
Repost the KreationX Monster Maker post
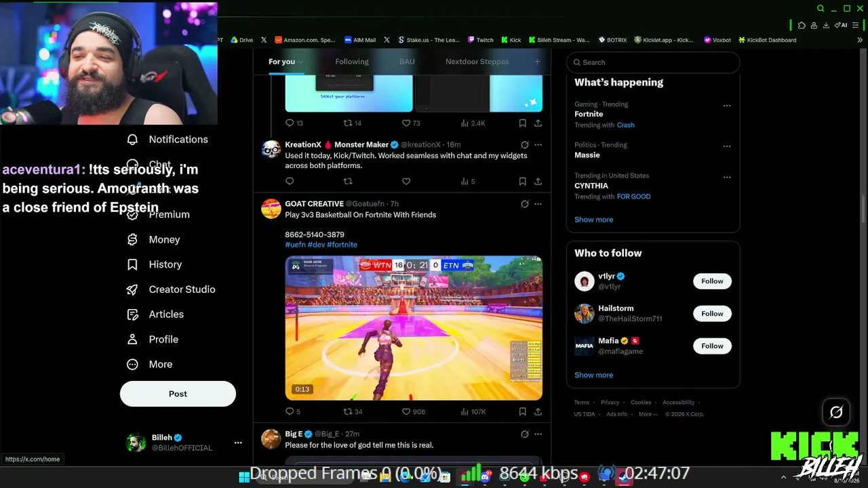(x=348, y=182)
